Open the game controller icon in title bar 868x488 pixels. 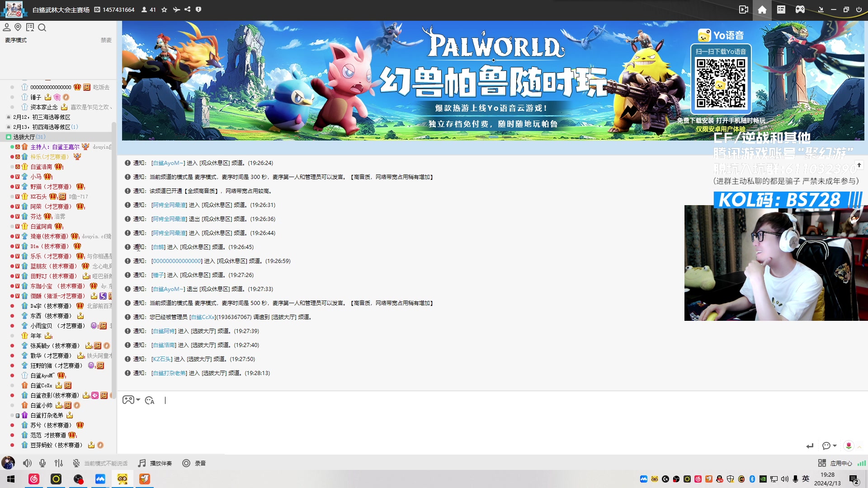[x=800, y=9]
